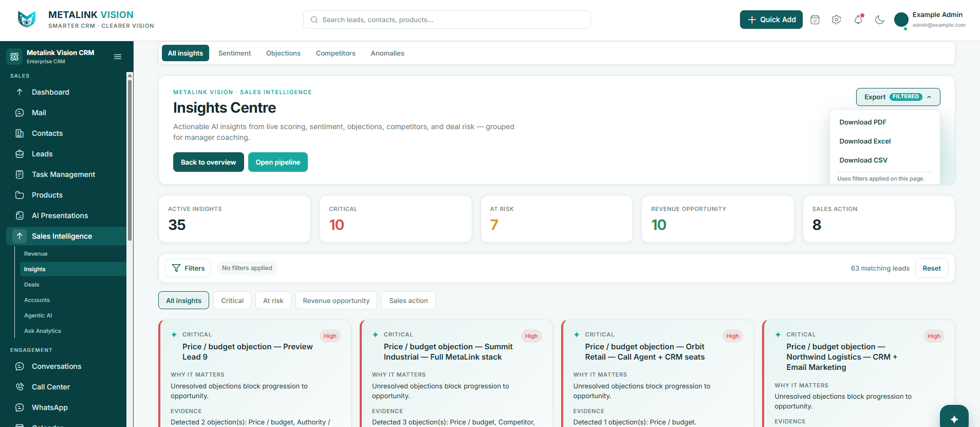Click the Mail sidebar icon
The width and height of the screenshot is (980, 427).
20,113
